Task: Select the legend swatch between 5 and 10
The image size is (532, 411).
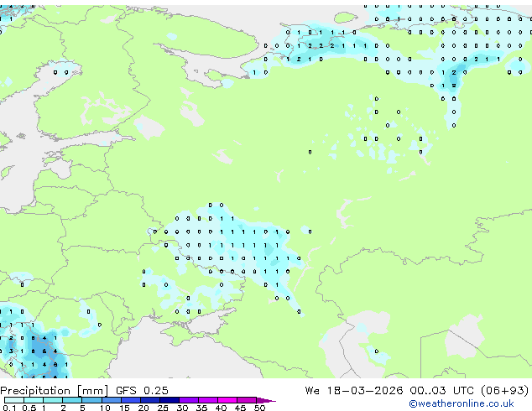Action: tap(91, 400)
